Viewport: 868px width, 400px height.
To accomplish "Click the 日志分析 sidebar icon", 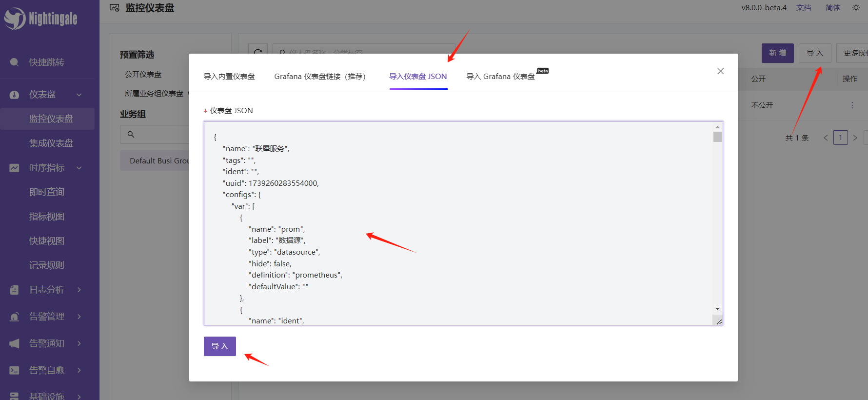I will 15,290.
